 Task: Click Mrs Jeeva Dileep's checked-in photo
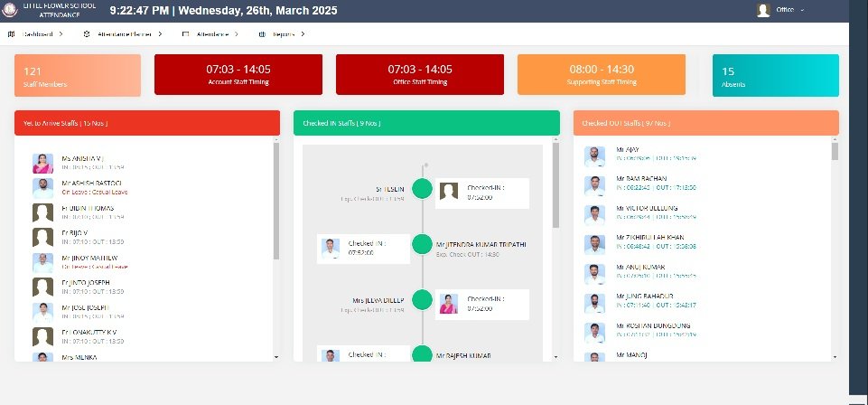click(x=448, y=304)
